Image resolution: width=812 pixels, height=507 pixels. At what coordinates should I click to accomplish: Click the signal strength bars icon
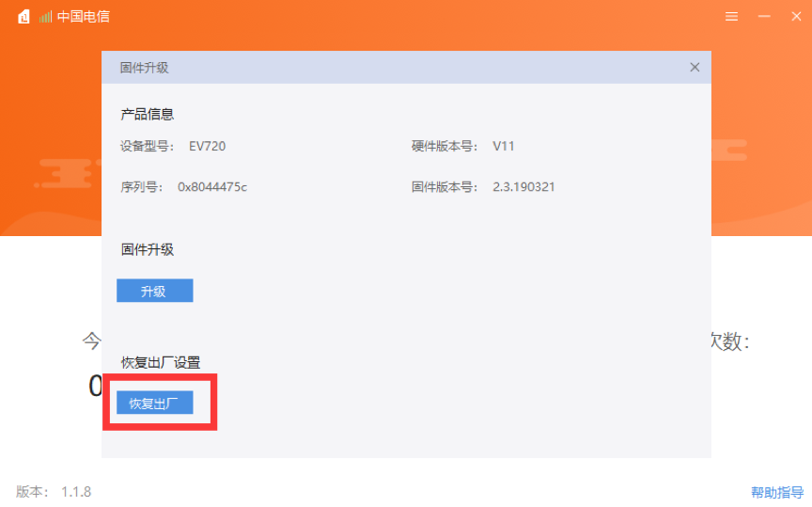(x=45, y=17)
